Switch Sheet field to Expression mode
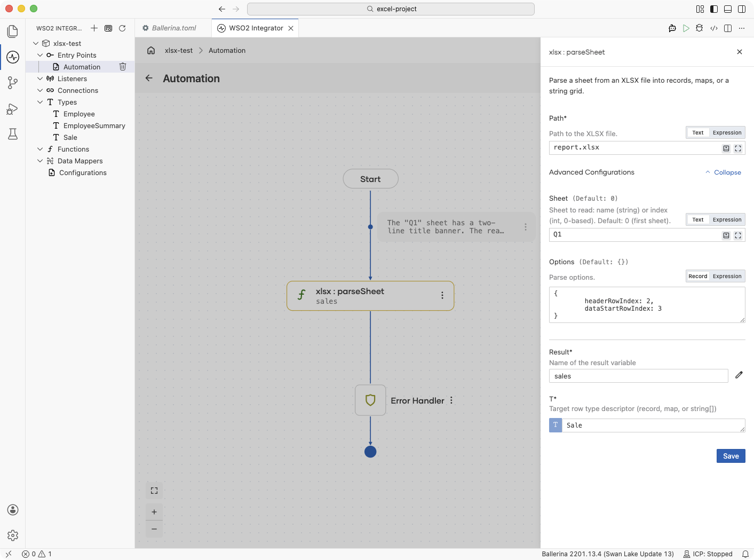 pyautogui.click(x=727, y=219)
